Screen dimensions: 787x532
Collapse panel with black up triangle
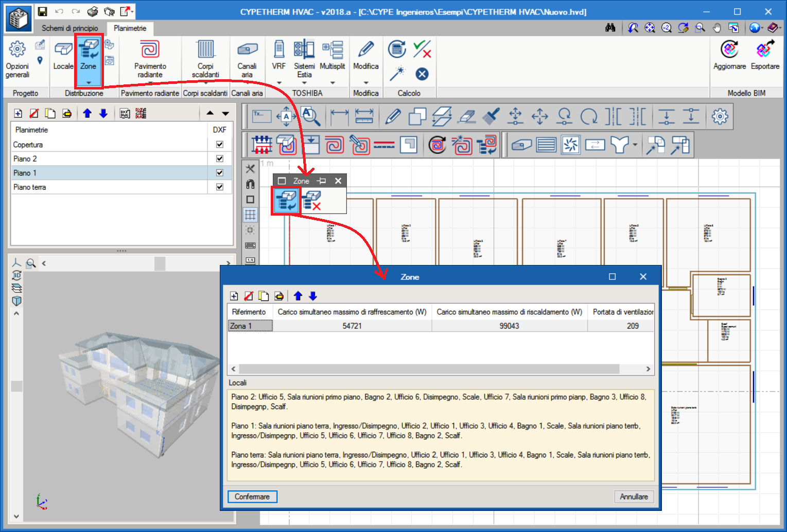tap(210, 113)
